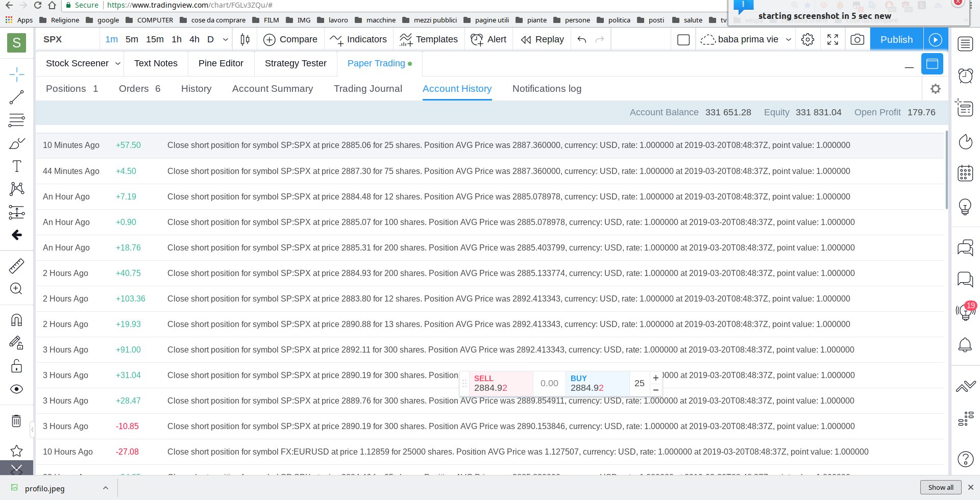Viewport: 980px width, 500px height.
Task: Click the Publish button
Action: click(896, 39)
